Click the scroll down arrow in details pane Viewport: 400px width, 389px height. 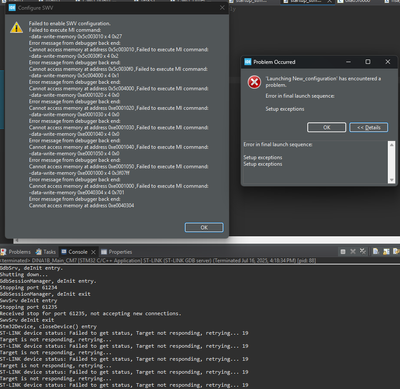pyautogui.click(x=392, y=180)
